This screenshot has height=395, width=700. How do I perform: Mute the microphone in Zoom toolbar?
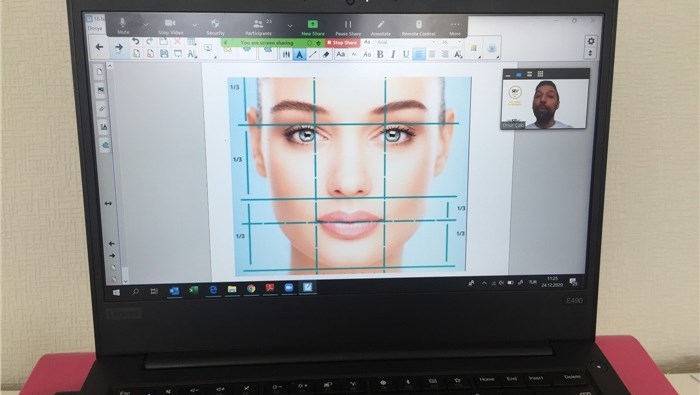tap(123, 26)
